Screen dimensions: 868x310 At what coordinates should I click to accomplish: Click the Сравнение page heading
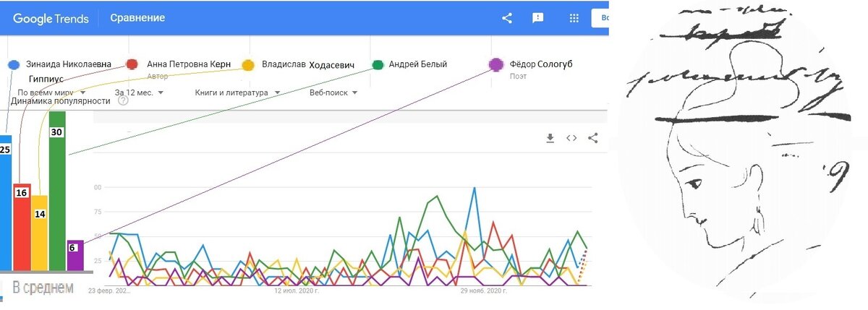137,18
